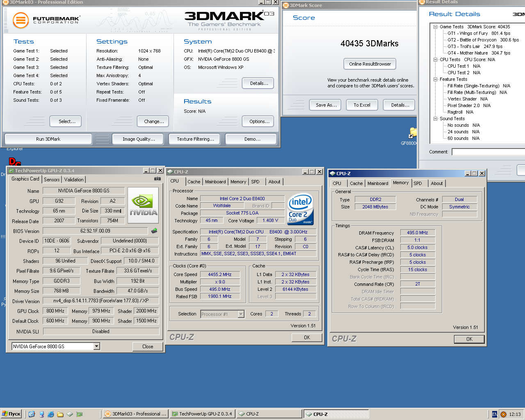Launch CPU-Z chip icon in quick launch

[x=70, y=414]
